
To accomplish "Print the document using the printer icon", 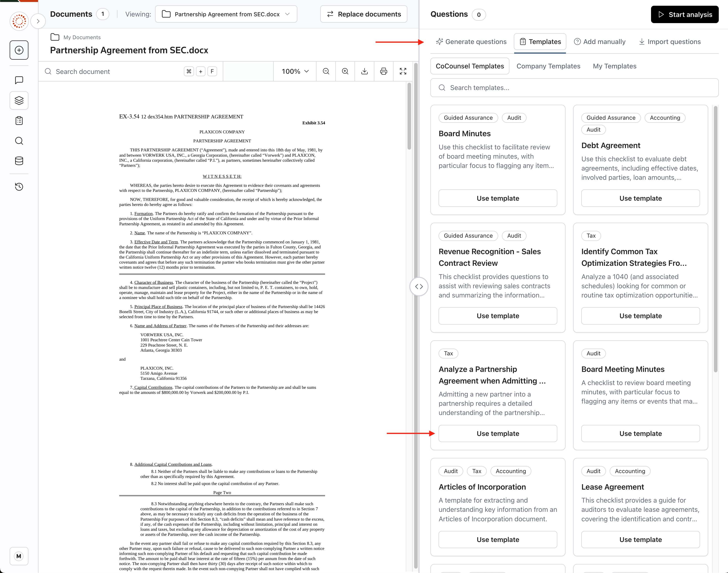I will pos(384,71).
